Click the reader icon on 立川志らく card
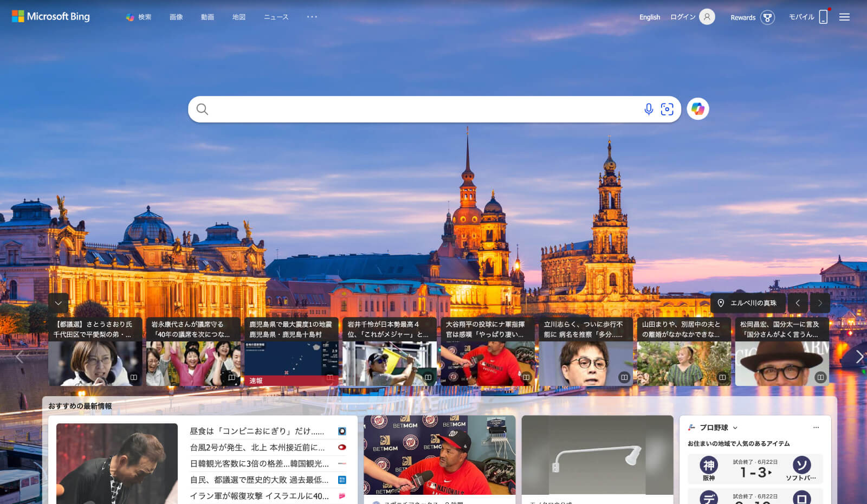 click(624, 377)
